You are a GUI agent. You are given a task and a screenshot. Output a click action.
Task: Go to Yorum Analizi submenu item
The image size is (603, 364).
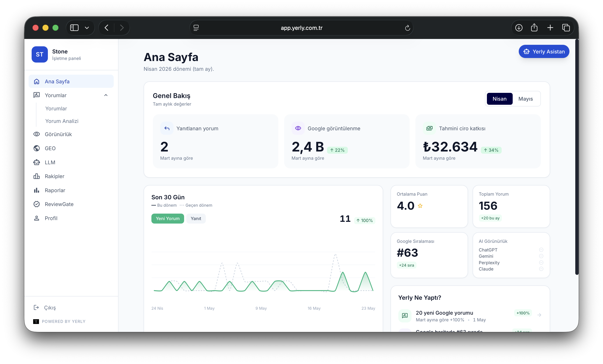[x=62, y=121]
